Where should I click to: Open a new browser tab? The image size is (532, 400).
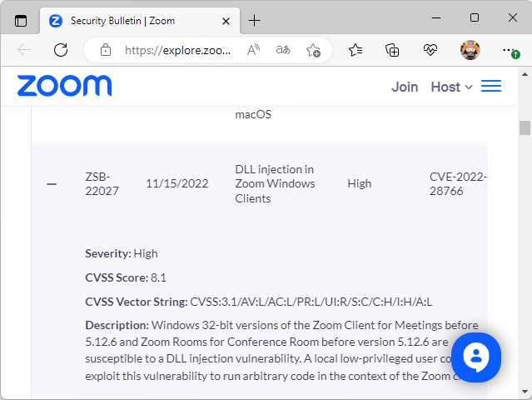(254, 21)
